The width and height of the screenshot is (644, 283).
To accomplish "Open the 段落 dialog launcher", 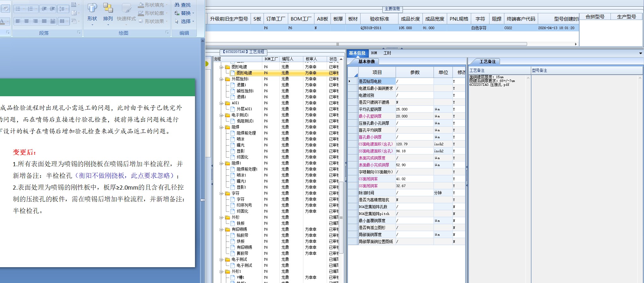I will (x=79, y=33).
